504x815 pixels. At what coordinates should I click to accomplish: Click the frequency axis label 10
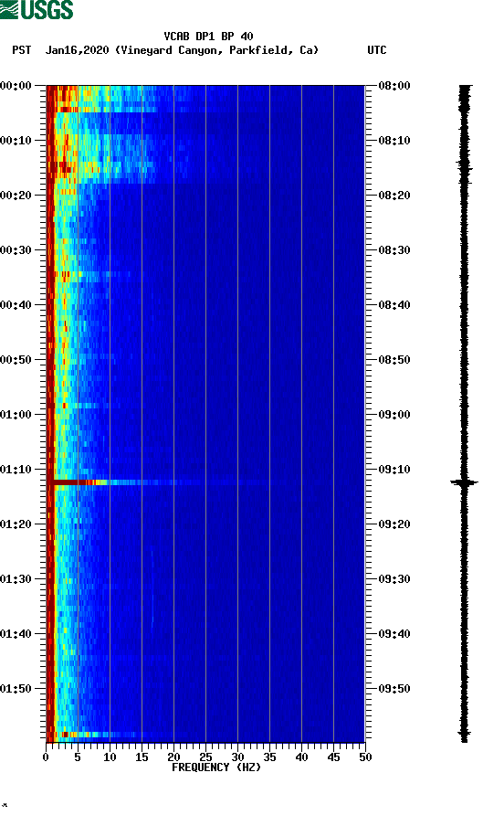(x=110, y=757)
